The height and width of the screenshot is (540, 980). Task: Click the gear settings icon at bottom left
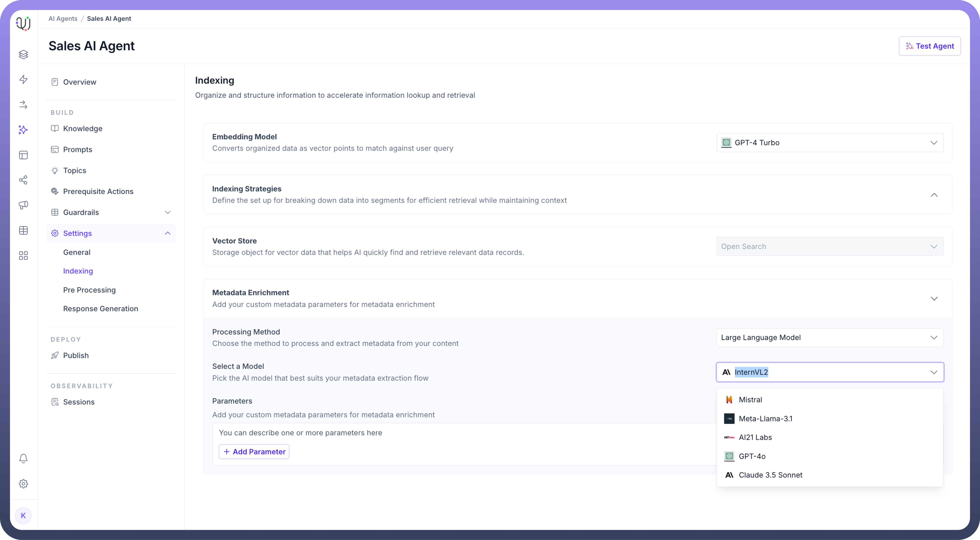23,484
